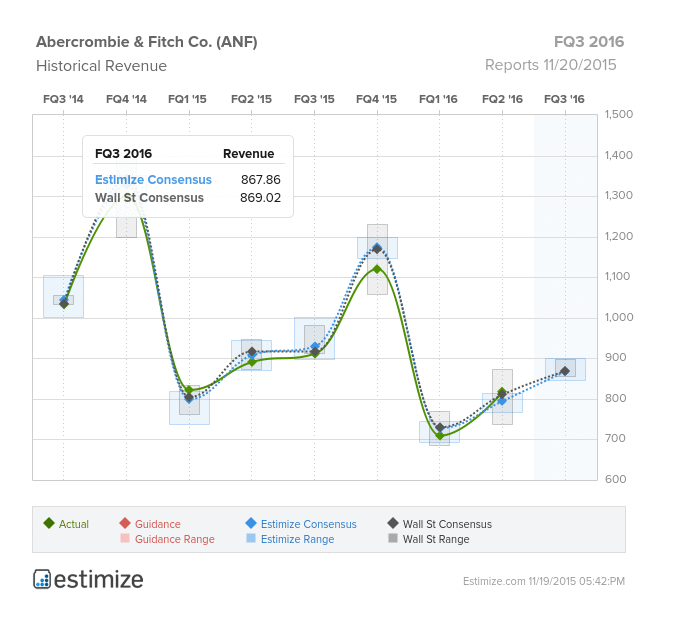Toggle the Wall St Consensus legend label
The height and width of the screenshot is (620, 675).
447,524
